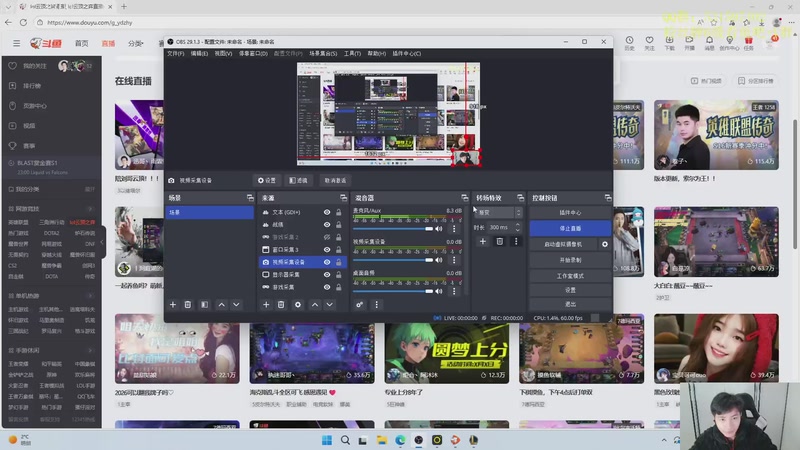800x450 pixels.
Task: Open 视频采集设备 audio channel options dots
Action: [454, 260]
